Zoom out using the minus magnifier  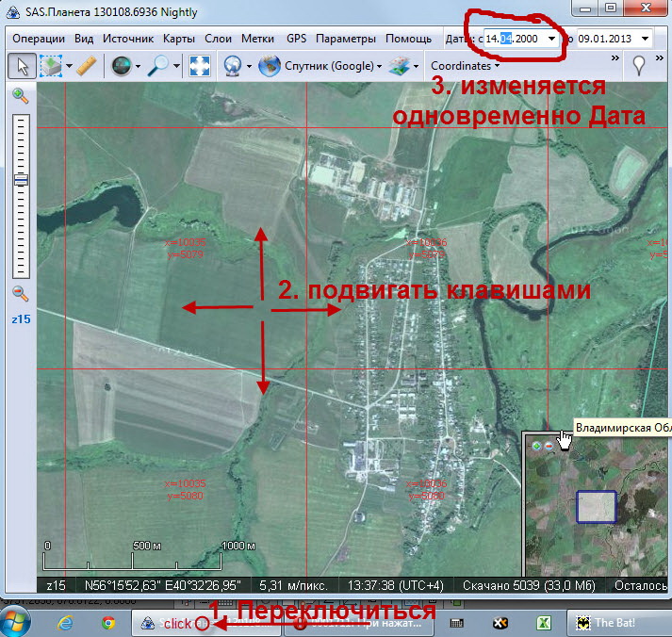tap(20, 293)
